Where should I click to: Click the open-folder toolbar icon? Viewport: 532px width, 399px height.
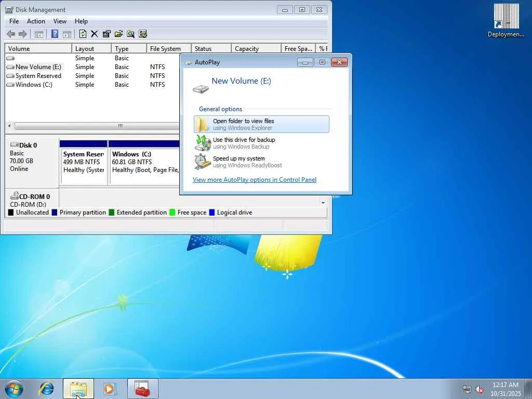[x=118, y=34]
